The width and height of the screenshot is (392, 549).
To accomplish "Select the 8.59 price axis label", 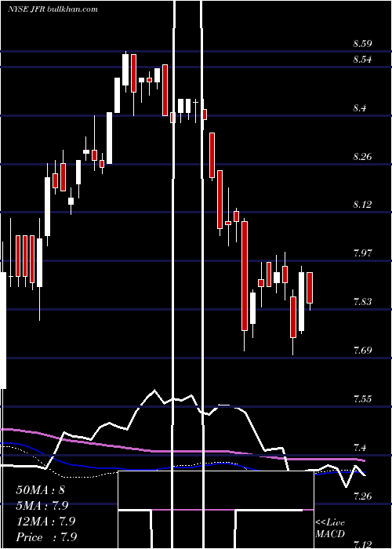I will (362, 44).
